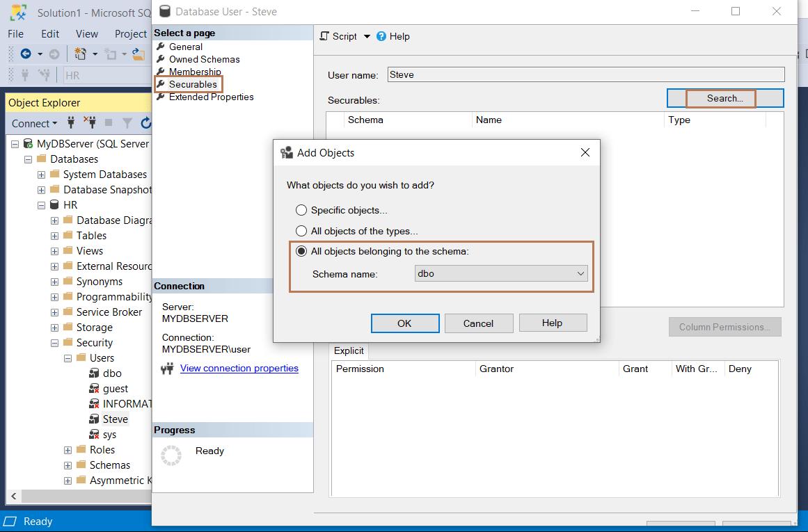Image resolution: width=808 pixels, height=532 pixels.
Task: Open the Script dropdown menu
Action: pyautogui.click(x=367, y=36)
